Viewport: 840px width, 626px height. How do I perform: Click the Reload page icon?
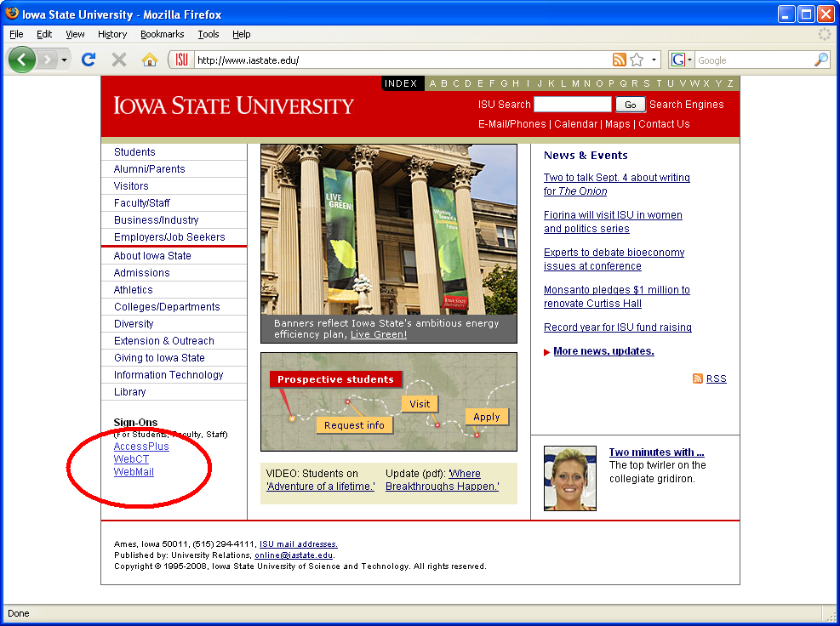click(x=88, y=60)
